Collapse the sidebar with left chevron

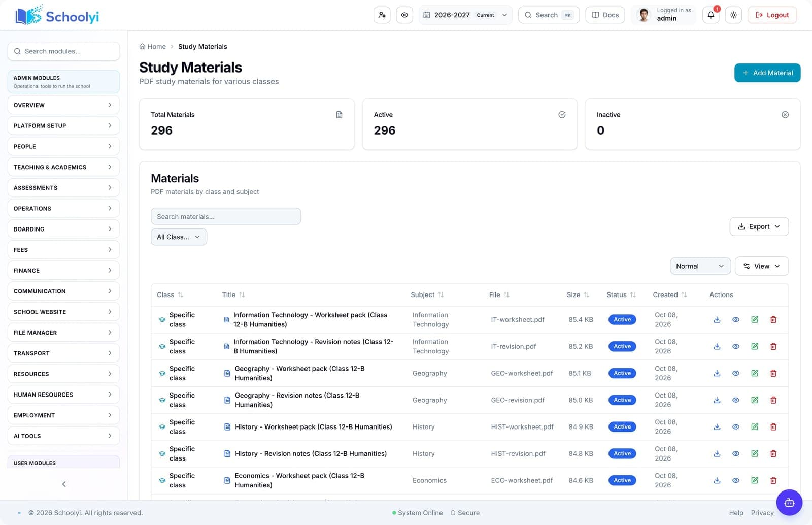click(x=64, y=484)
